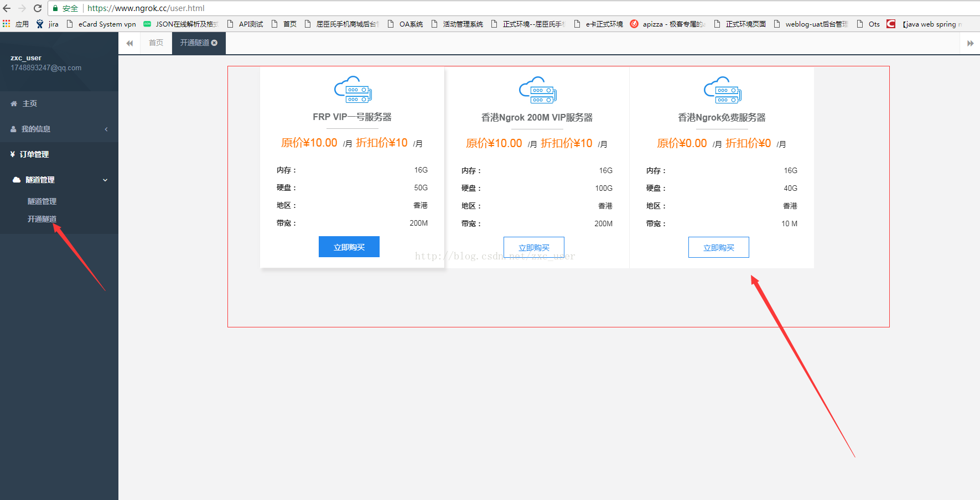Click the home icon beside 主页
This screenshot has height=500, width=980.
point(14,103)
